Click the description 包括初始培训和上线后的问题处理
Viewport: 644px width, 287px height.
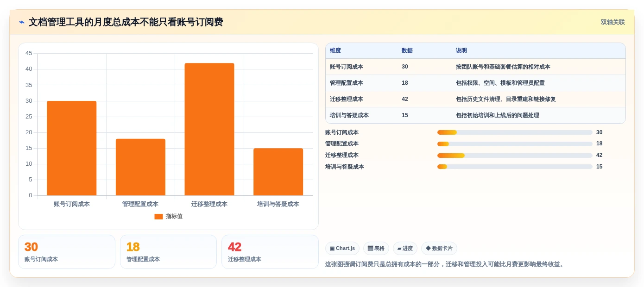(498, 116)
